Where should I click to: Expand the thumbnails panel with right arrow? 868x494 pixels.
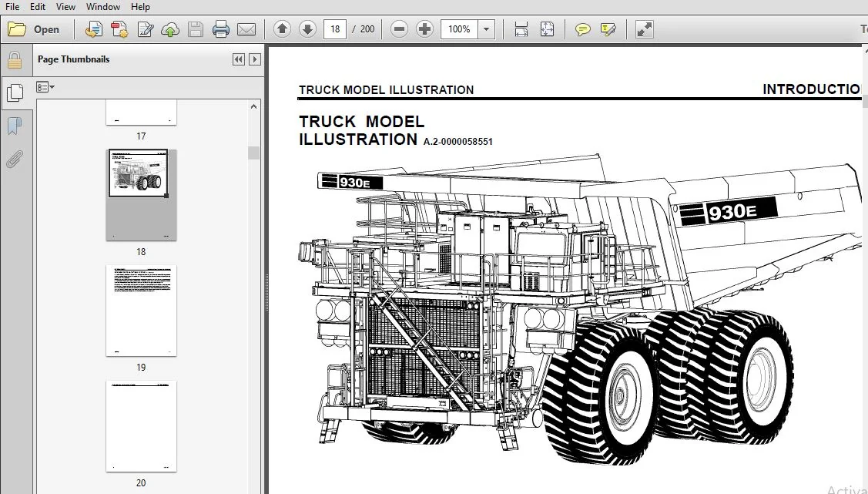pyautogui.click(x=255, y=59)
